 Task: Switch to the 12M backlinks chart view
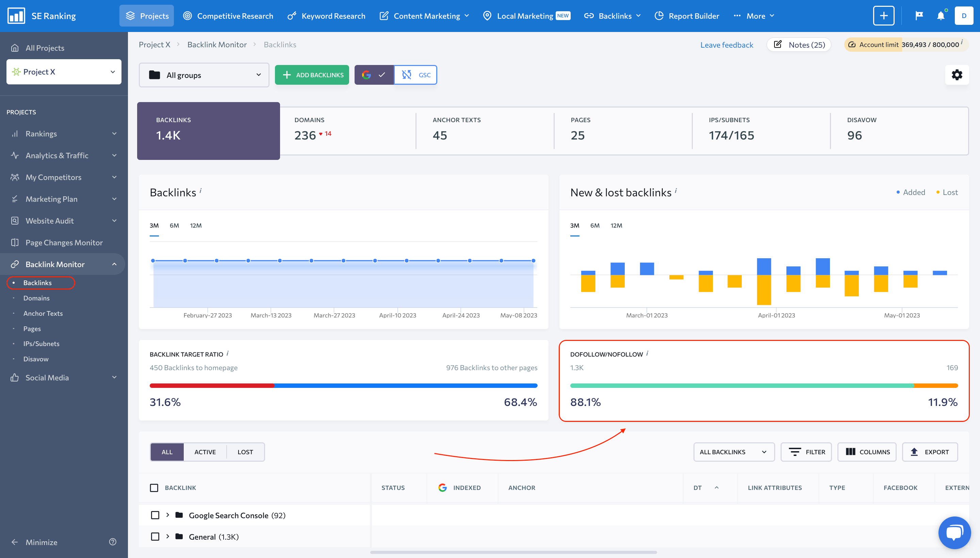tap(196, 226)
